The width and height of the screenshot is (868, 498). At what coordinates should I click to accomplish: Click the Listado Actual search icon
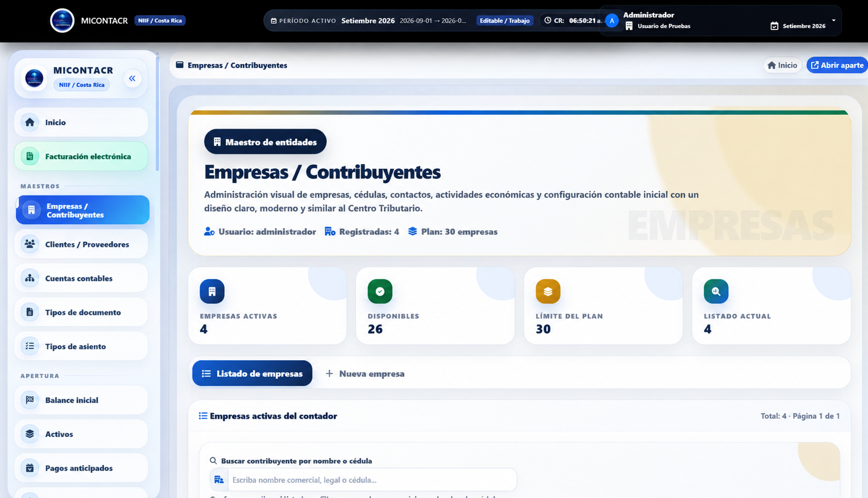(716, 291)
